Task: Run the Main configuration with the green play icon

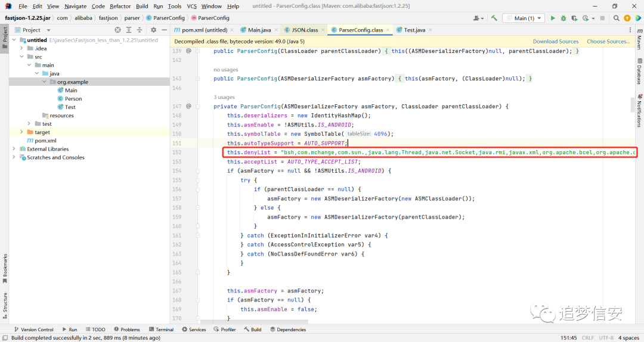Action: point(553,18)
